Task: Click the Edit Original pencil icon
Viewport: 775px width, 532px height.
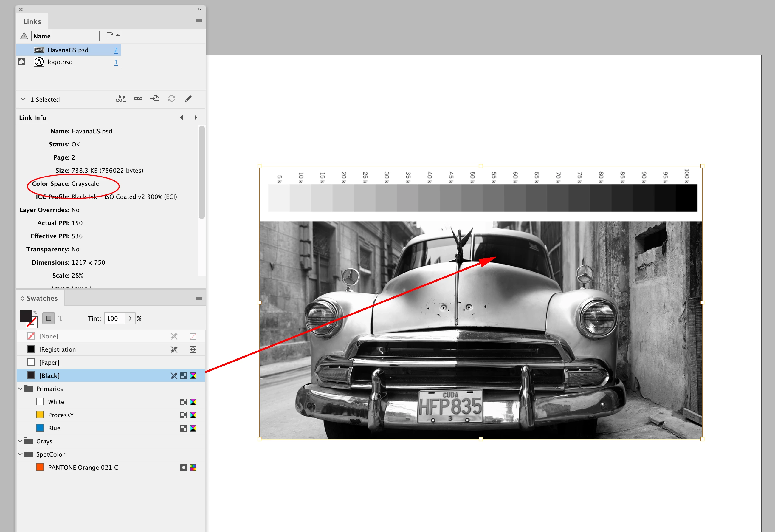Action: (x=188, y=98)
